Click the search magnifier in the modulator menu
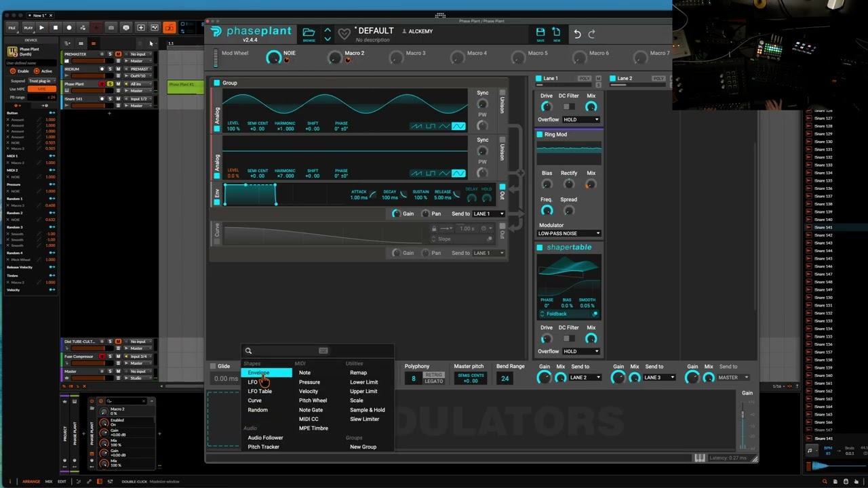 (x=248, y=350)
